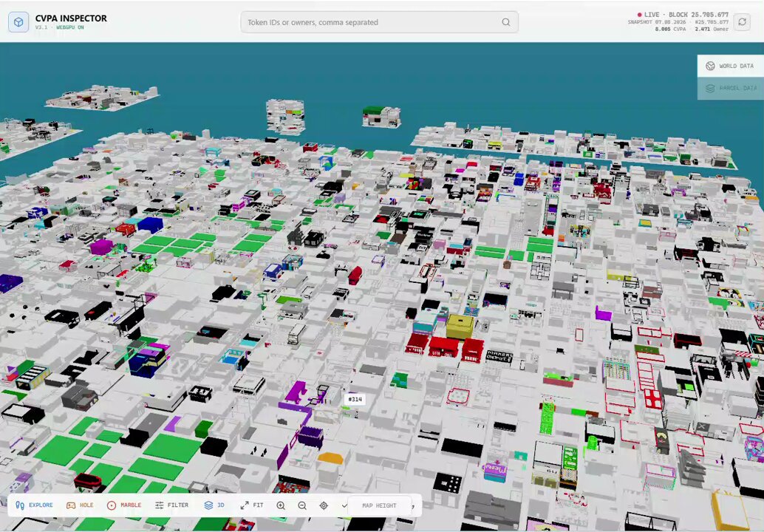Click the SNAPSHOT 07.08.2026 line
Viewport: 764px width, 532px height.
point(678,22)
